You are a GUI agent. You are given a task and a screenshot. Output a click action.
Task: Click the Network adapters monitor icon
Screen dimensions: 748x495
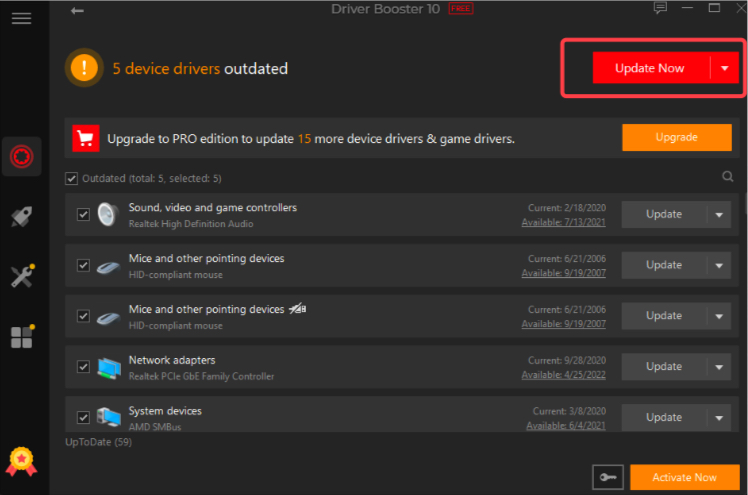pos(109,368)
